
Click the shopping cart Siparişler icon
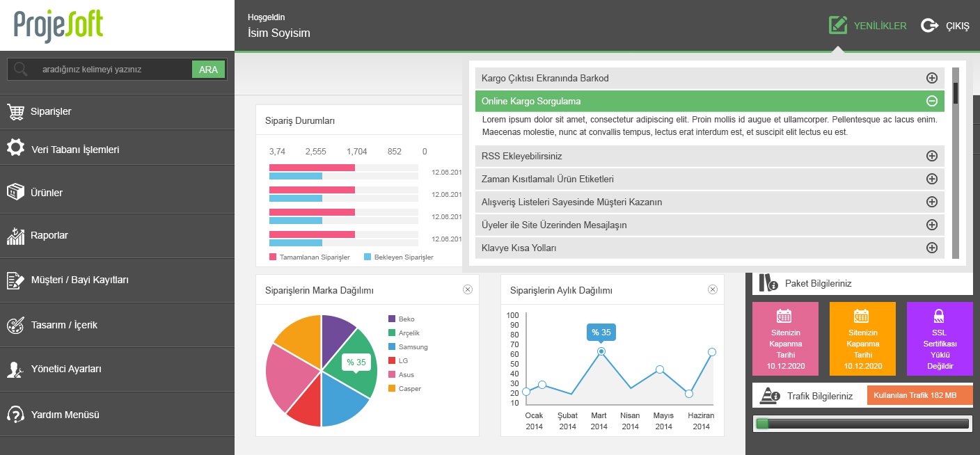[15, 111]
